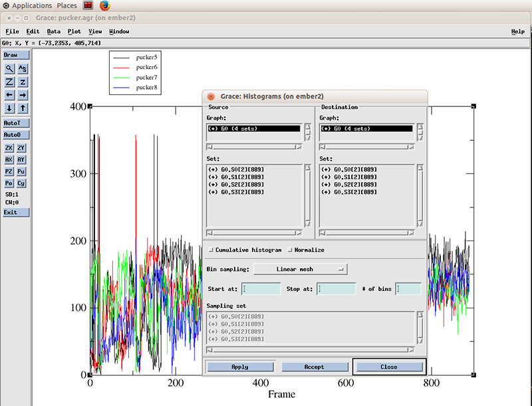Toggle the Normalize checkbox
The width and height of the screenshot is (532, 406).
coord(291,250)
